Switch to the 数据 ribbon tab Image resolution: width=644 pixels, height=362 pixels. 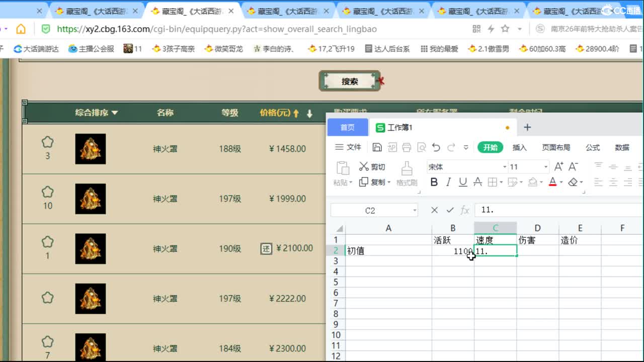(622, 147)
